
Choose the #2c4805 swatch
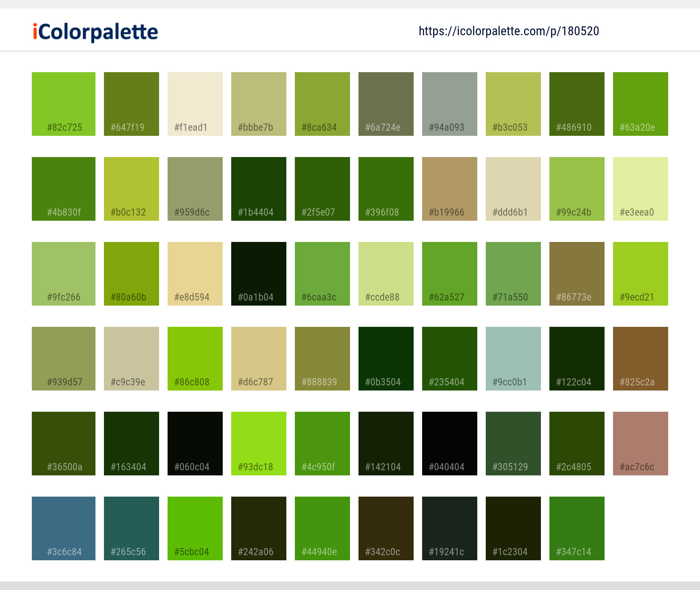click(x=577, y=444)
